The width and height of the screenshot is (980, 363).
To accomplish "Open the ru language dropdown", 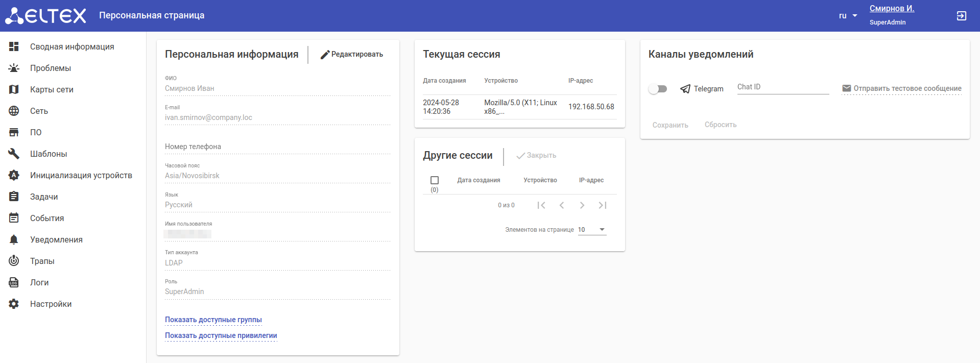I will [848, 16].
